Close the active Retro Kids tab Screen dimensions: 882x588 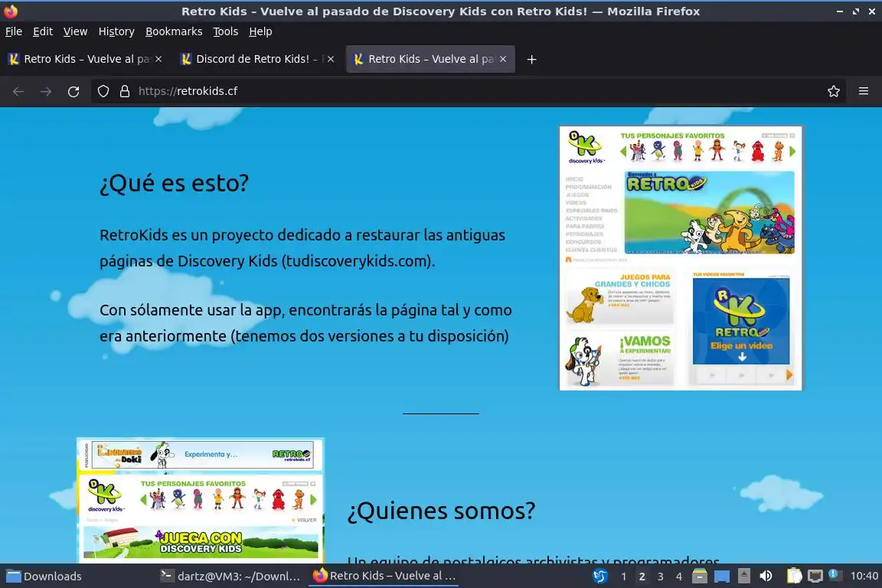click(x=503, y=59)
